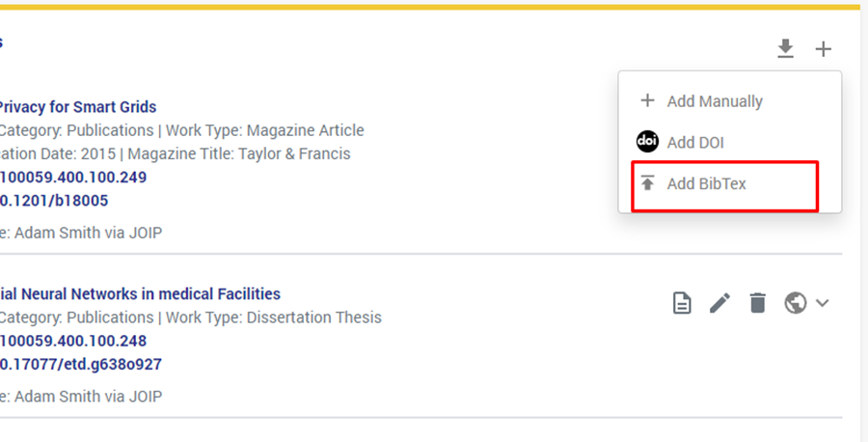The width and height of the screenshot is (868, 442).
Task: Select the Add BibTex menu entry
Action: coord(707,183)
